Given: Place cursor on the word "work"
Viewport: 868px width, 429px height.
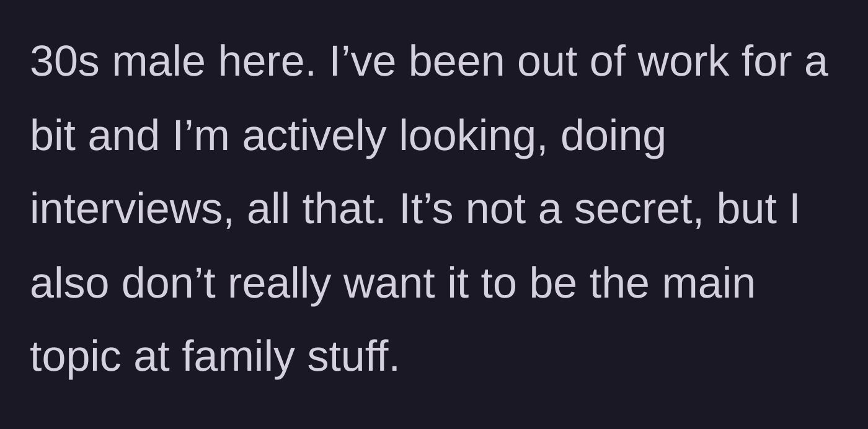Looking at the screenshot, I should 683,62.
